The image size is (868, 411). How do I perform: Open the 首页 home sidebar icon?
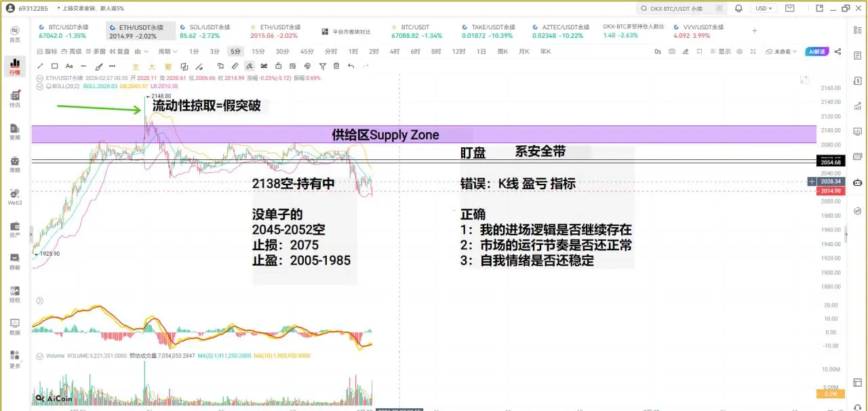click(x=14, y=33)
